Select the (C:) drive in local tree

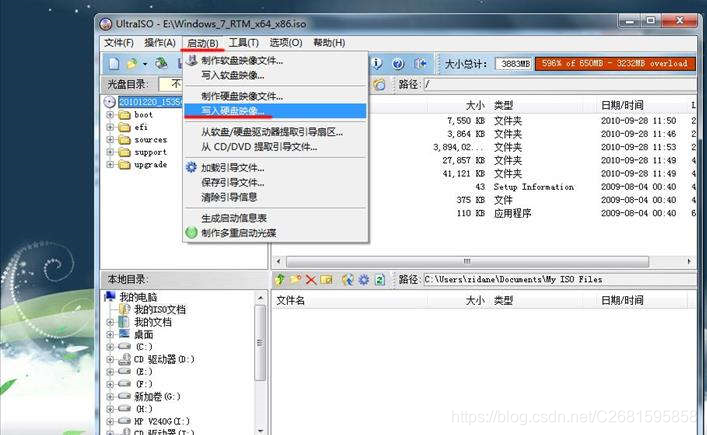tap(144, 347)
